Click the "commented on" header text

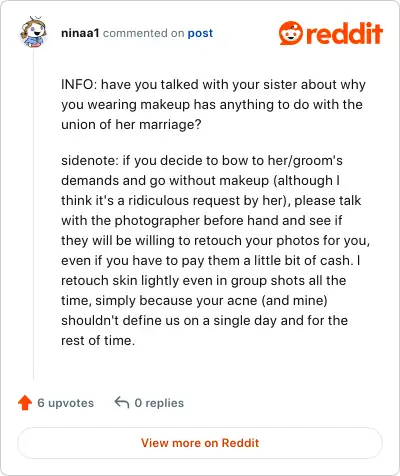click(x=143, y=33)
